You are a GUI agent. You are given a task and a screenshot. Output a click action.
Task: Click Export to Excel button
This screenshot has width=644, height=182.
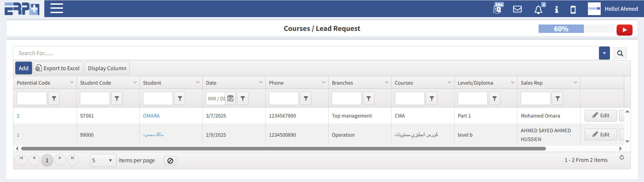[x=58, y=68]
